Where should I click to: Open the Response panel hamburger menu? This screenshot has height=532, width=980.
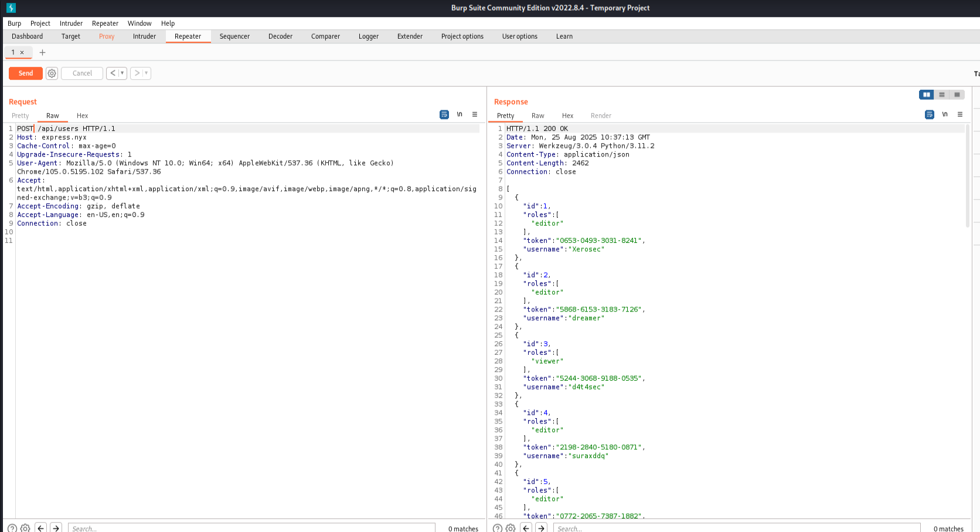click(x=960, y=114)
